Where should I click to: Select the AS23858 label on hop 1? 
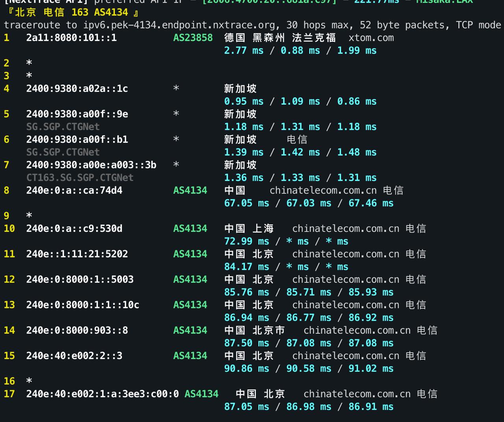click(x=193, y=38)
